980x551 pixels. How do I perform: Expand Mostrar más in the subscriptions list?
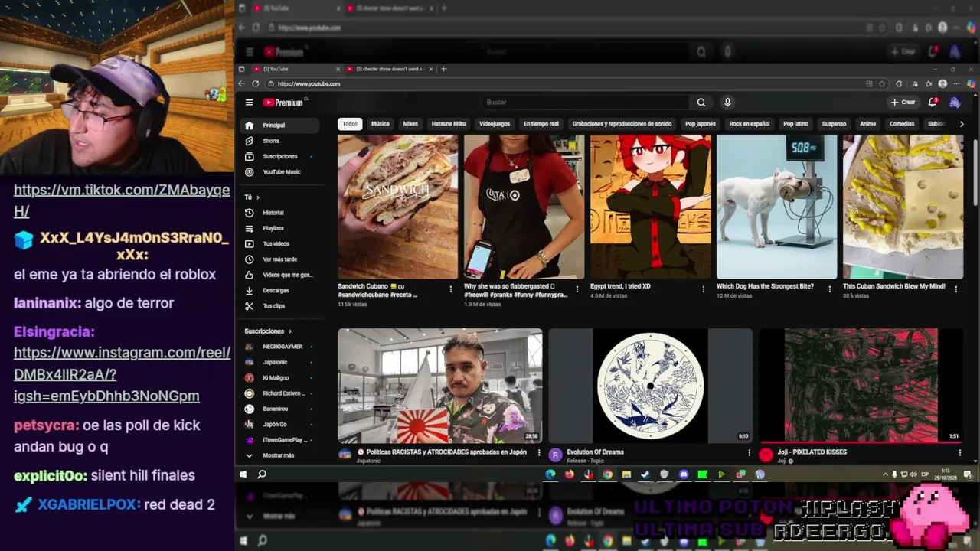click(279, 455)
